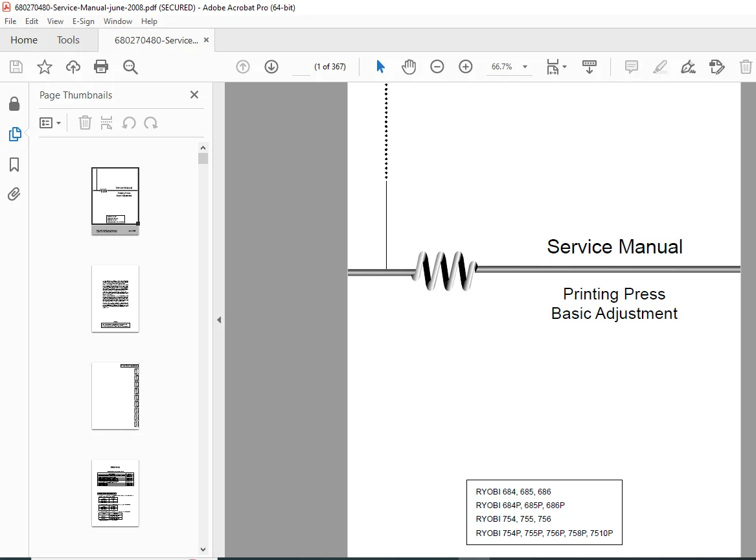Viewport: 756px width, 560px height.
Task: Click the read mode keyboard-arrow icon
Action: (589, 67)
